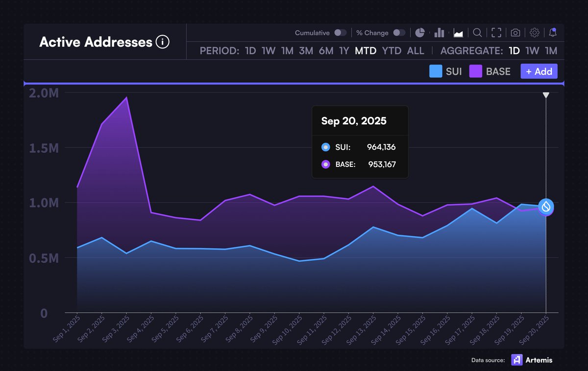Open fullscreen mode icon
588x371 pixels.
tap(496, 33)
